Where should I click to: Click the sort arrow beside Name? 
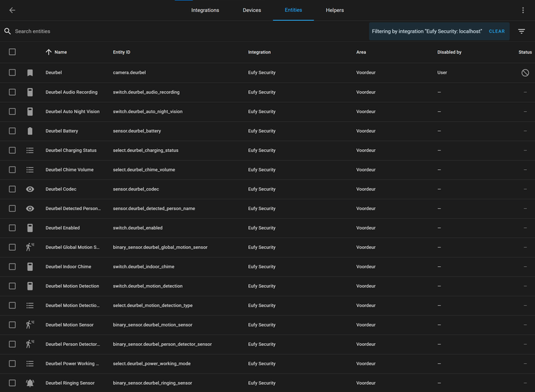(48, 52)
